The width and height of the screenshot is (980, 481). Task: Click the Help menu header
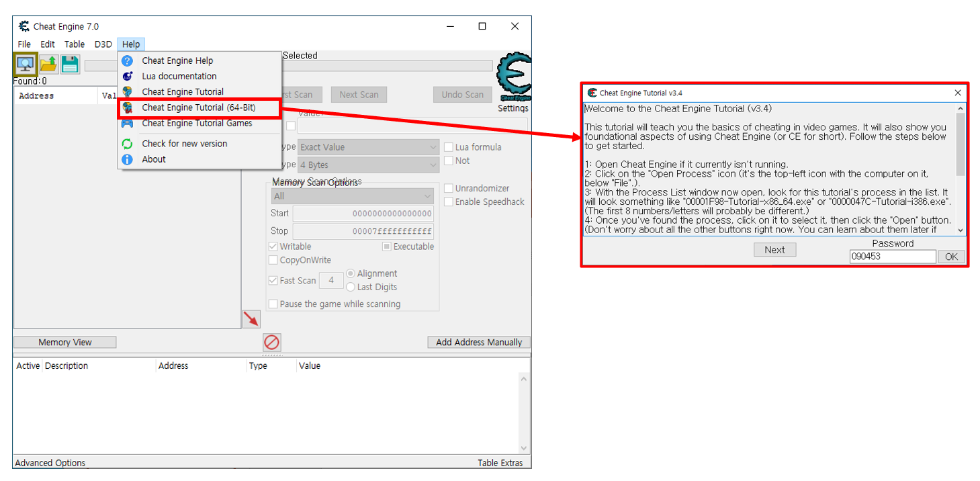coord(131,44)
